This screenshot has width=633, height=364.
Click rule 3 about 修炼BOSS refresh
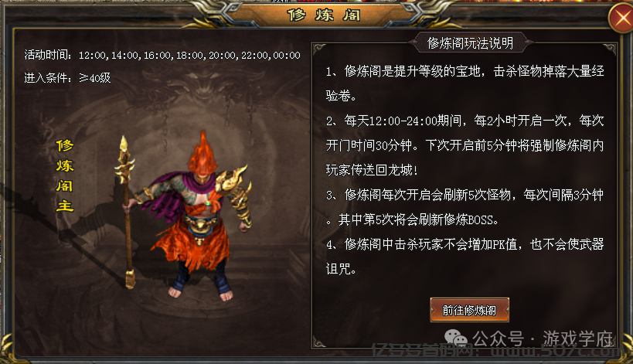click(465, 207)
